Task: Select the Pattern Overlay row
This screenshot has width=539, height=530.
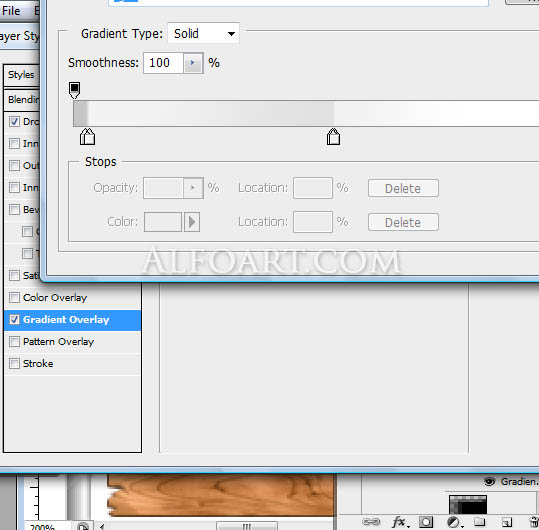Action: (73, 342)
